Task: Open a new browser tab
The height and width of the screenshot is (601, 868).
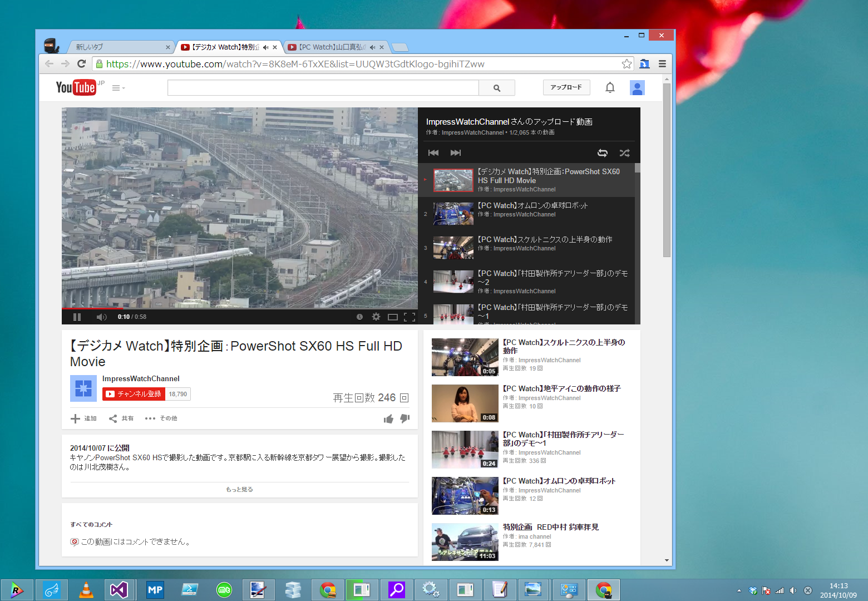Action: pos(400,47)
